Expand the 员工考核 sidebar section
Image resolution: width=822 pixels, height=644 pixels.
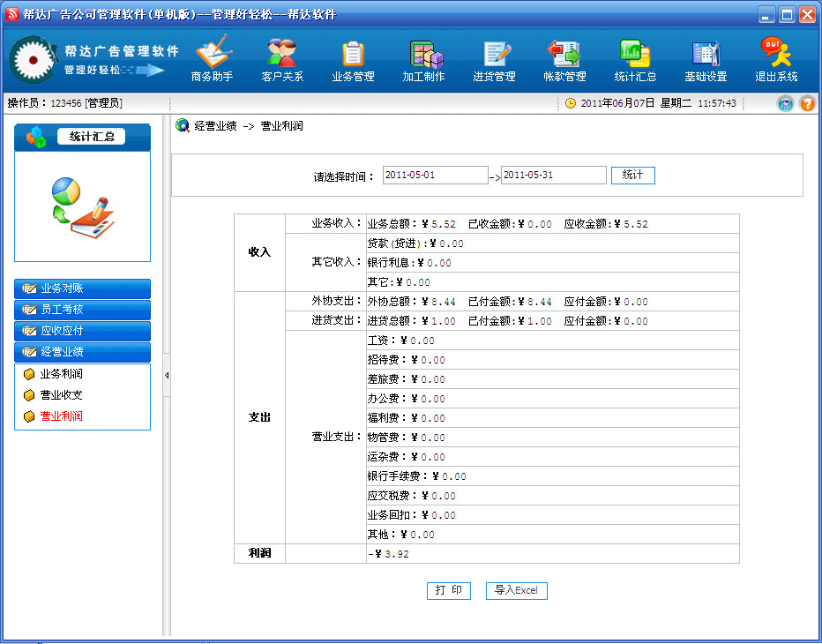(x=82, y=310)
